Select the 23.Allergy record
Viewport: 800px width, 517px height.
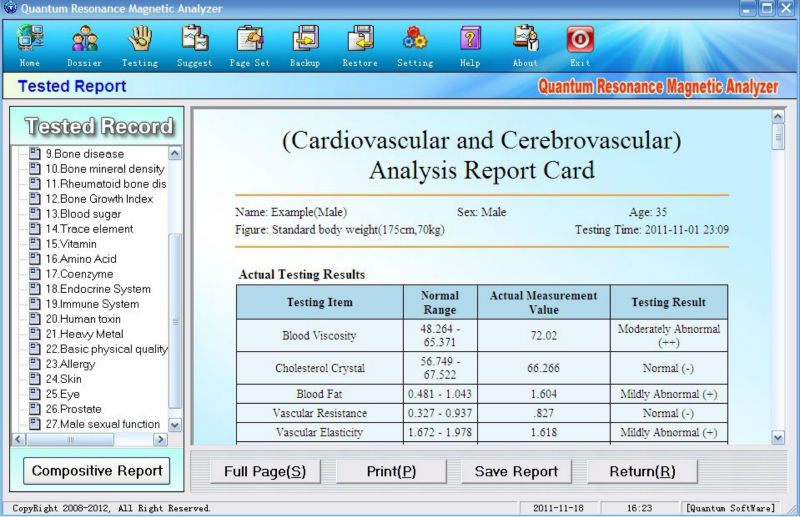[70, 364]
